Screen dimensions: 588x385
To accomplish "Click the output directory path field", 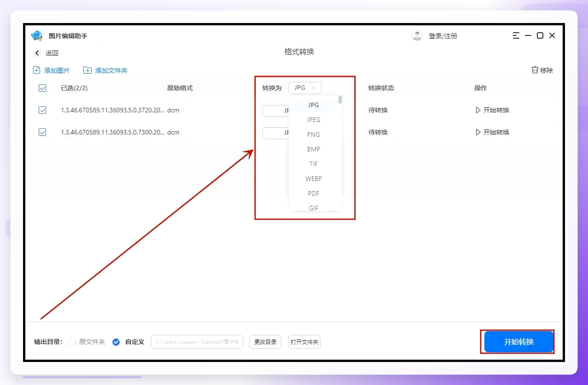I will point(197,342).
